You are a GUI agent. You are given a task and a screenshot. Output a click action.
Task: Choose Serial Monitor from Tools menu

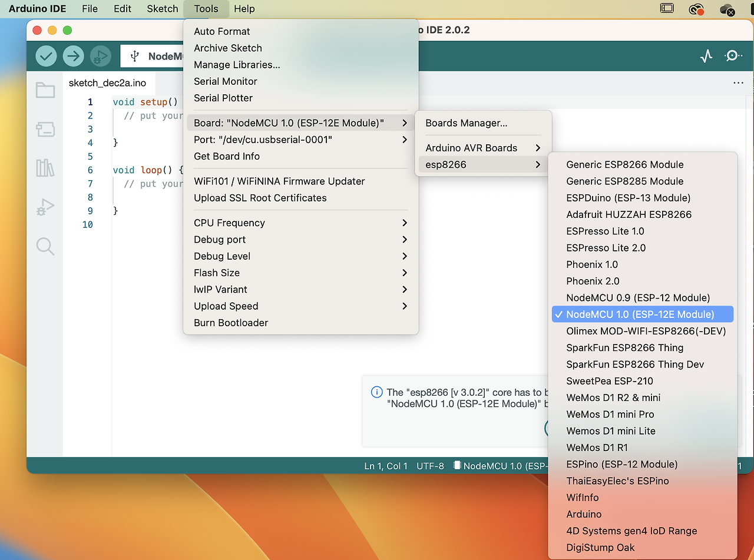point(300,81)
